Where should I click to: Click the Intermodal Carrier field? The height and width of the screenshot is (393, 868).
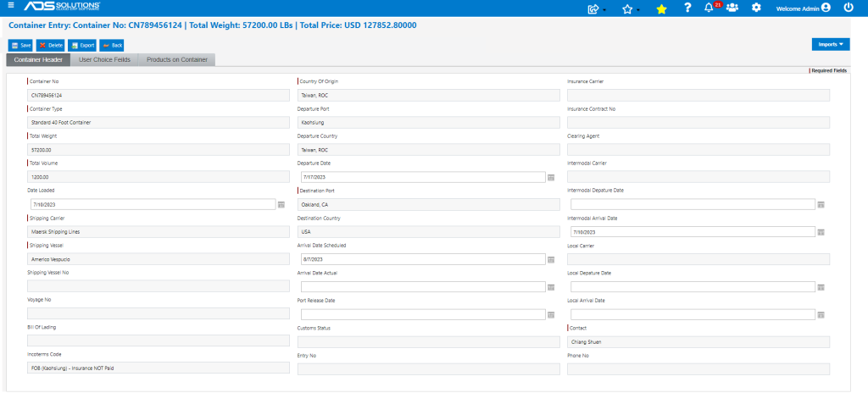pos(698,176)
